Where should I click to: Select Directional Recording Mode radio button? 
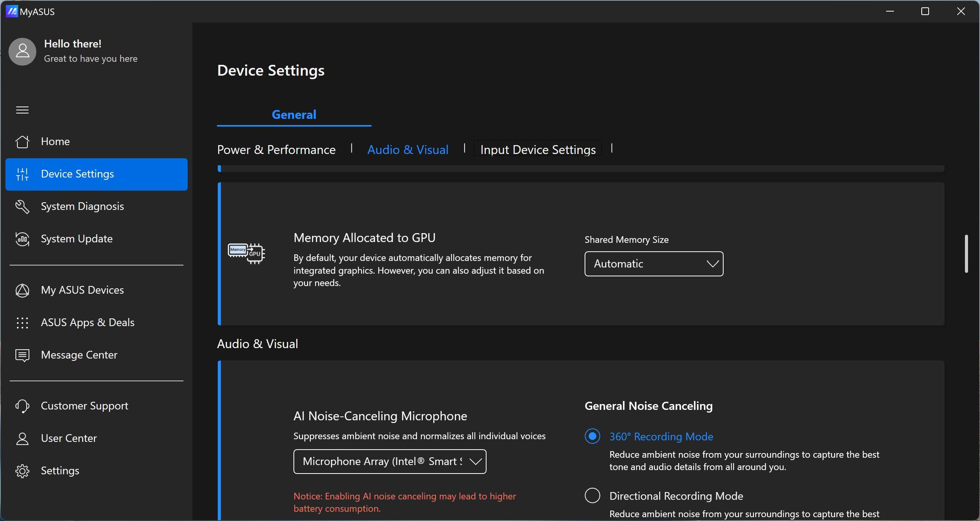592,496
